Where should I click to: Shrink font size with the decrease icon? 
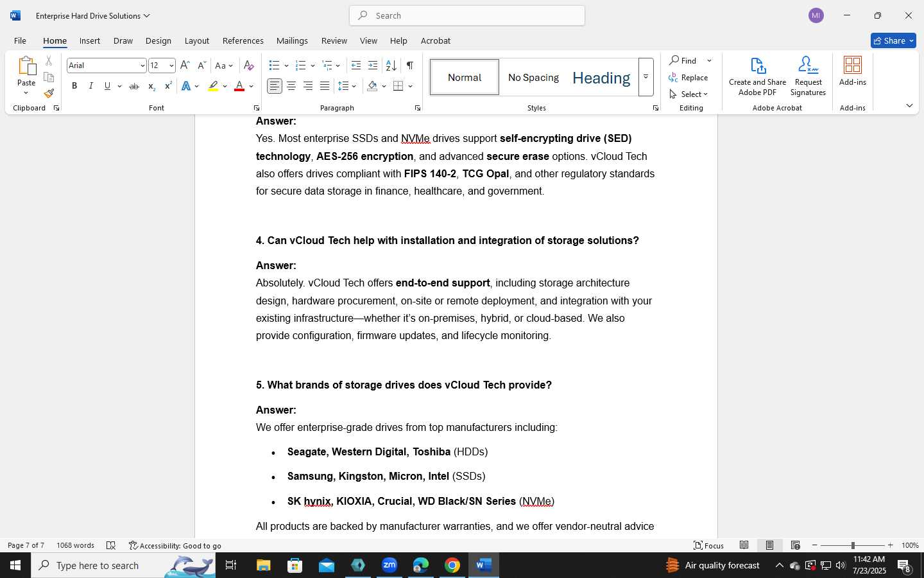pos(201,66)
